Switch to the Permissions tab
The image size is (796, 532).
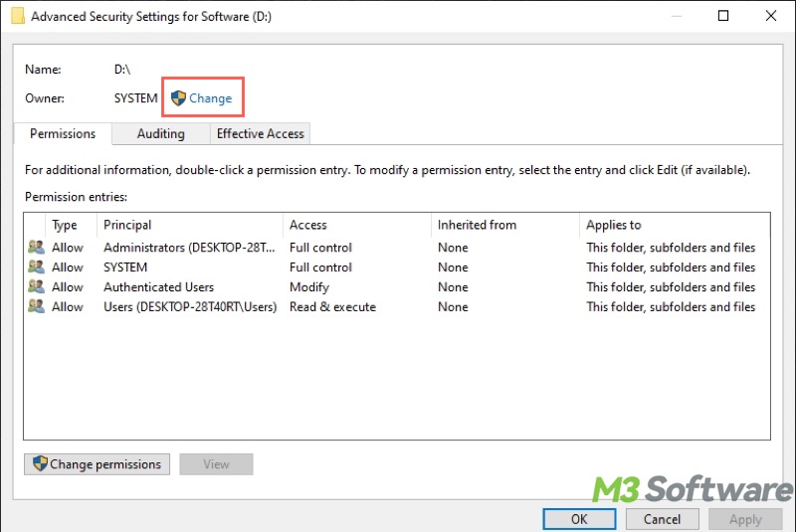(x=63, y=134)
